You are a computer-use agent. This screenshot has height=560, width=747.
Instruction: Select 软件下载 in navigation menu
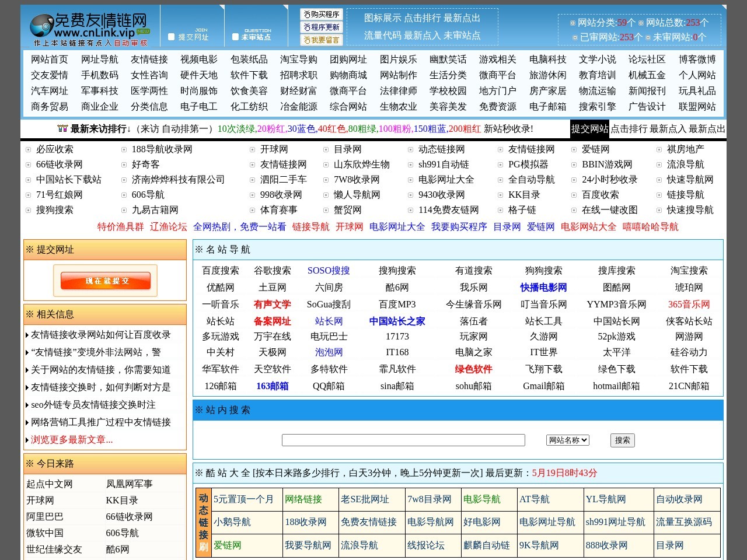point(249,75)
